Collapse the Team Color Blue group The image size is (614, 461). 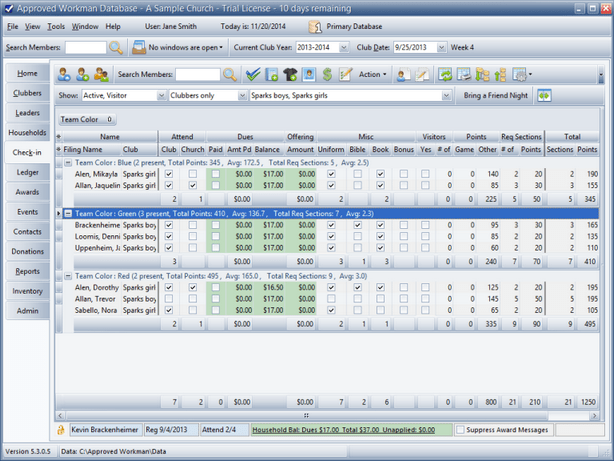coord(68,163)
